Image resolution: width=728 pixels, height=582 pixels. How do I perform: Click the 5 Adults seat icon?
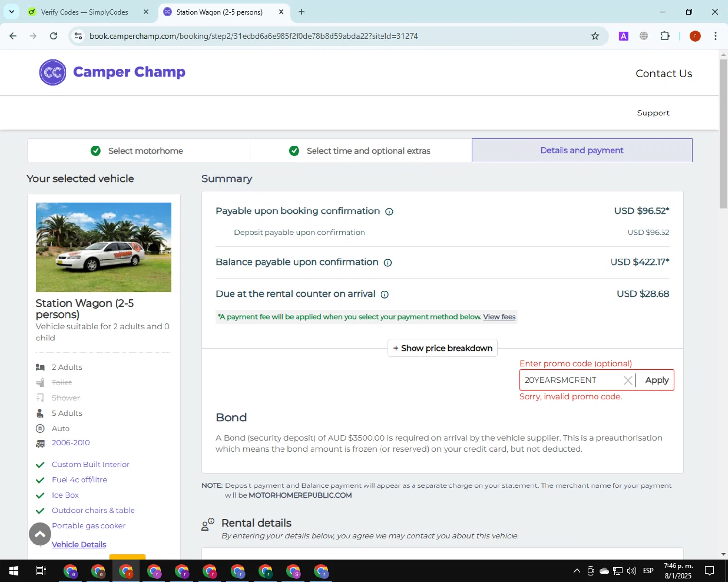(40, 413)
